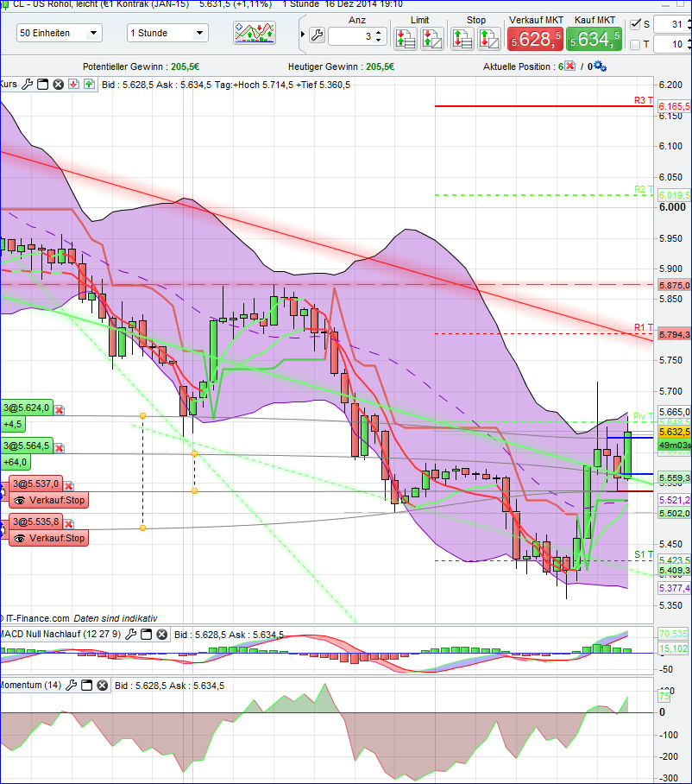
Task: Hide the Verkauf:Stop order via eye icon
Action: (x=19, y=500)
